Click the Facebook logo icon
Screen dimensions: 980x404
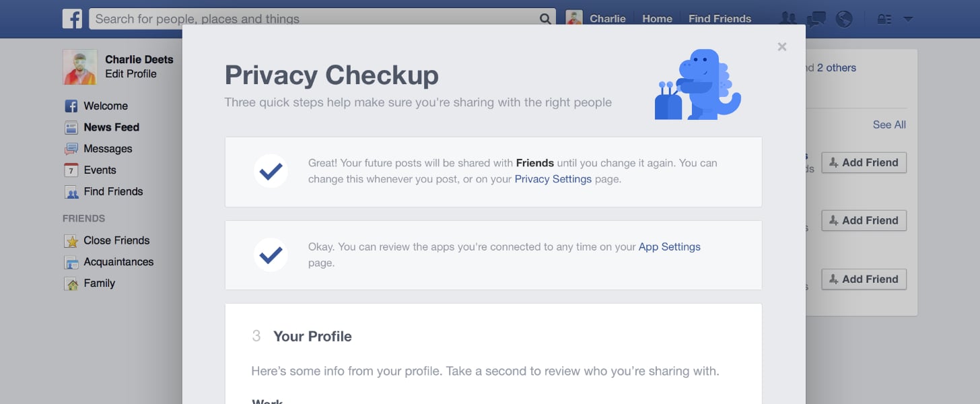coord(73,18)
